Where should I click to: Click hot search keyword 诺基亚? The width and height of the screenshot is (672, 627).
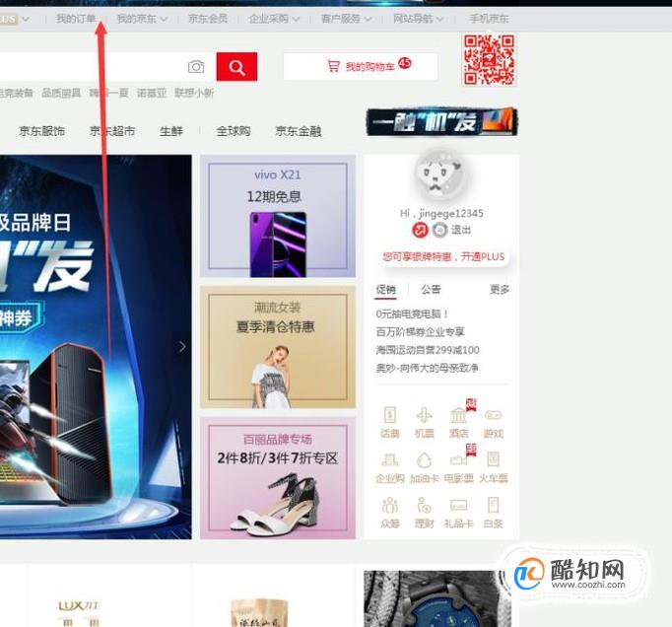tap(152, 93)
